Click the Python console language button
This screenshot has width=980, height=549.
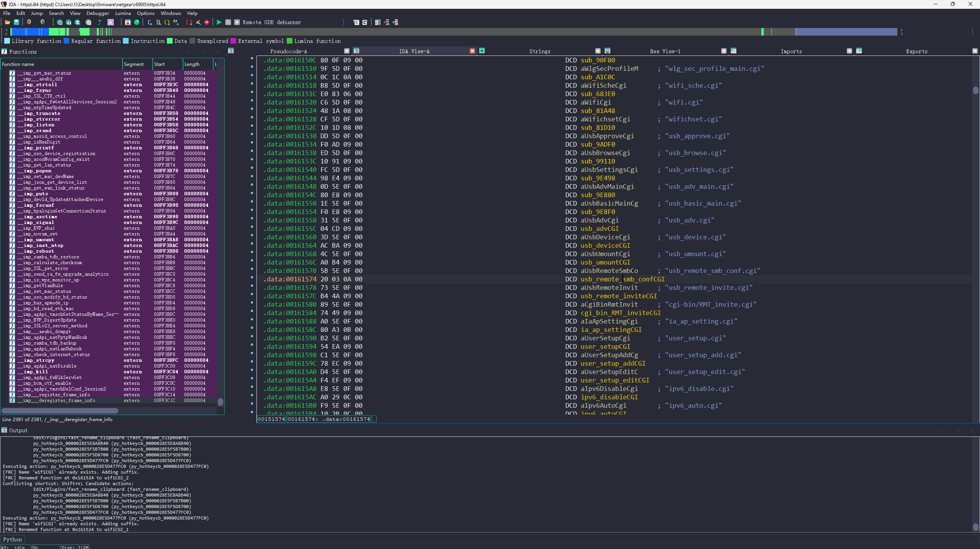pyautogui.click(x=13, y=539)
